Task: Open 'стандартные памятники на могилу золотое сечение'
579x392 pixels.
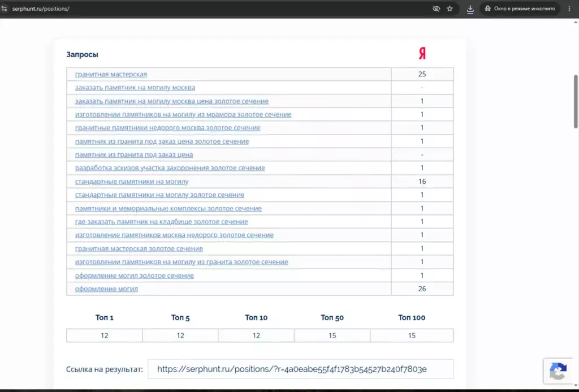Action: coord(159,195)
